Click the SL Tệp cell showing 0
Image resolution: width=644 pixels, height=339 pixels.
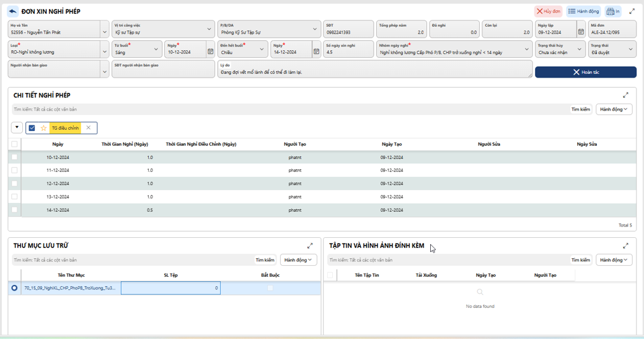click(x=171, y=288)
